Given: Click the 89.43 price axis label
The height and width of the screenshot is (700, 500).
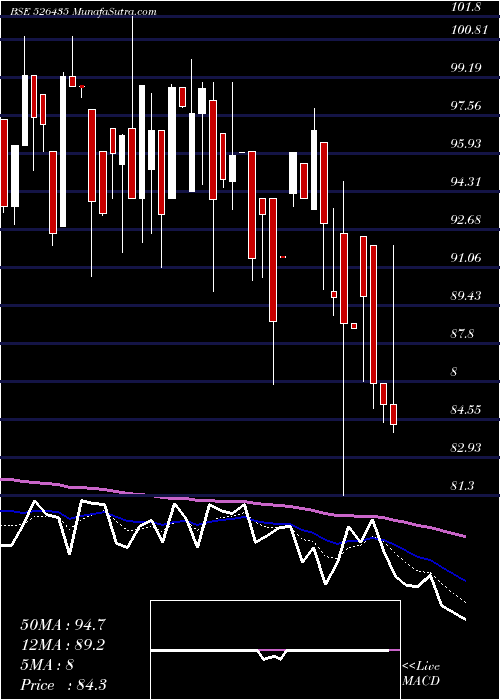Looking at the screenshot, I should (x=466, y=296).
